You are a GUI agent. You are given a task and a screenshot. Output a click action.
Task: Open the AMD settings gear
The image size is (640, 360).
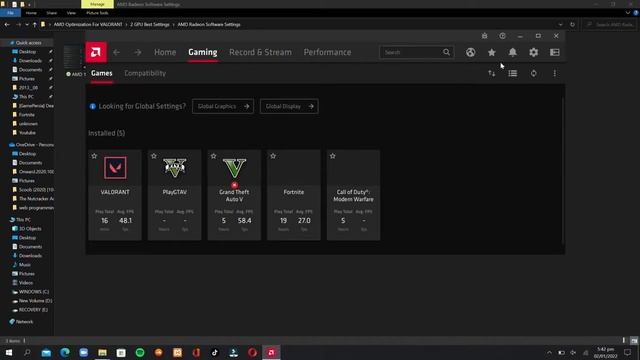pyautogui.click(x=533, y=52)
